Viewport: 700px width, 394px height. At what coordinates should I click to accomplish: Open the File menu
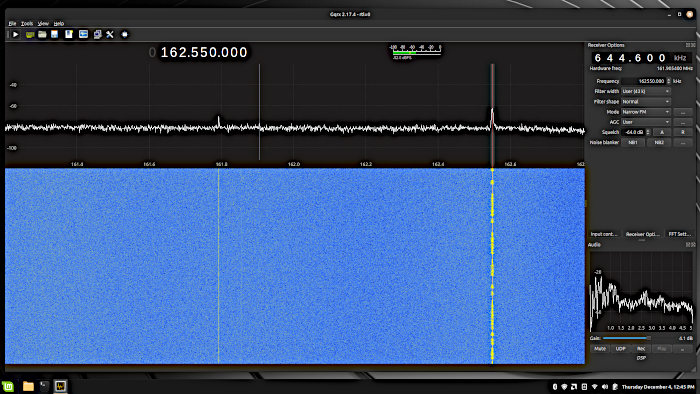[12, 23]
